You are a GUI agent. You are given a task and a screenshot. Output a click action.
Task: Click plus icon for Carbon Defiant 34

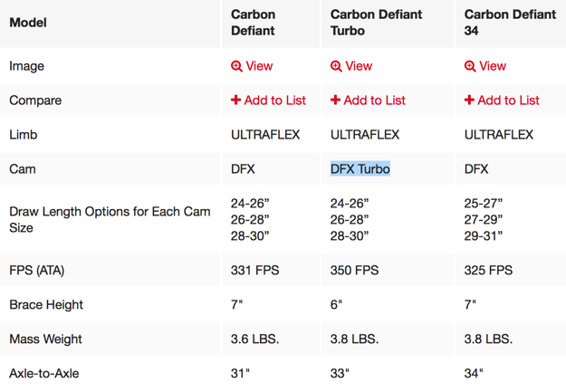point(469,100)
